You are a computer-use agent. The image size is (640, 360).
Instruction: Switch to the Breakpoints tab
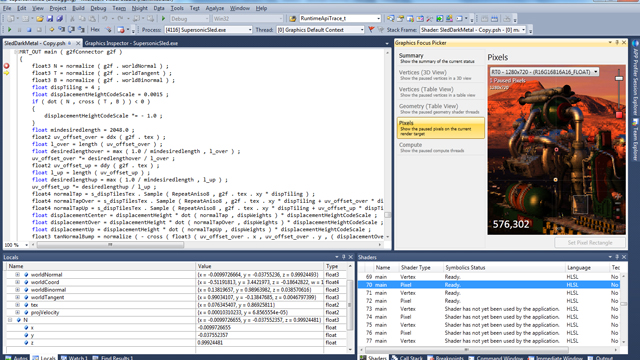[x=445, y=358]
